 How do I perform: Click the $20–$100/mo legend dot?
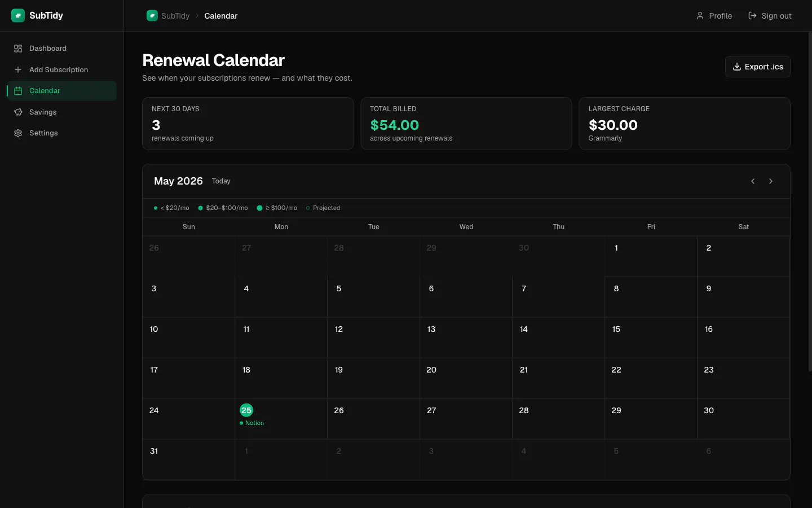coord(200,208)
